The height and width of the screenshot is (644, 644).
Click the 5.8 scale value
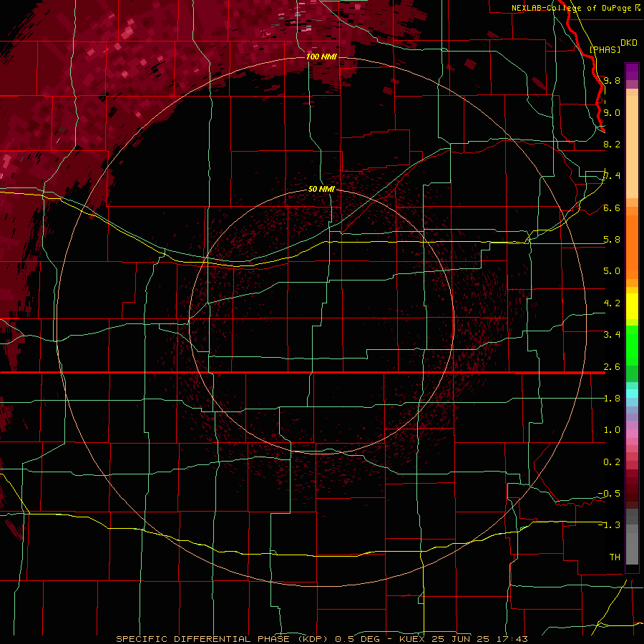point(612,240)
